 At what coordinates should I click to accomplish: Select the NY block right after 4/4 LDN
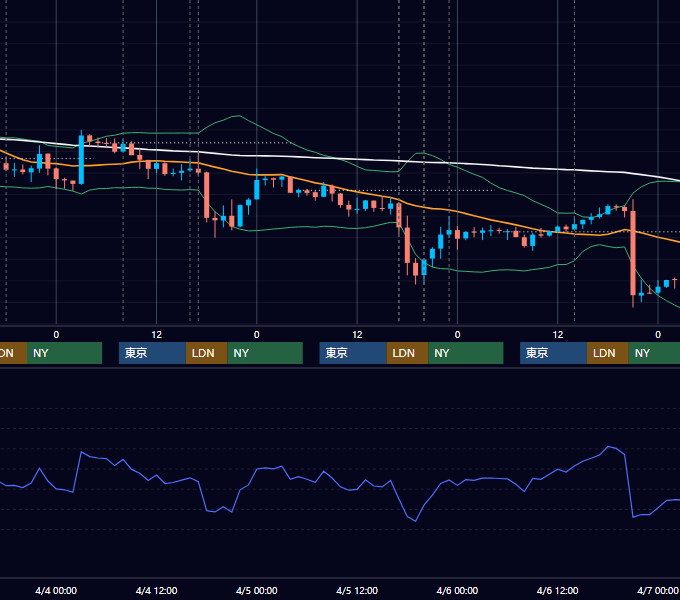pyautogui.click(x=265, y=353)
